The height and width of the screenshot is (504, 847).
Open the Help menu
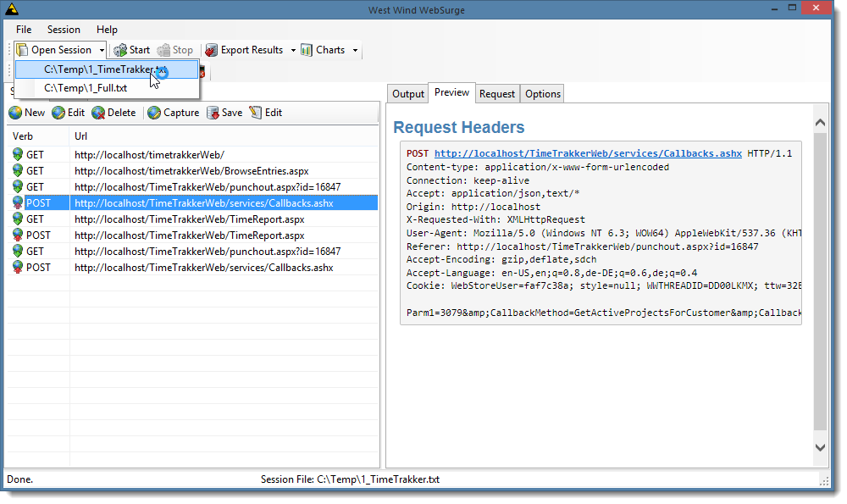click(x=107, y=30)
